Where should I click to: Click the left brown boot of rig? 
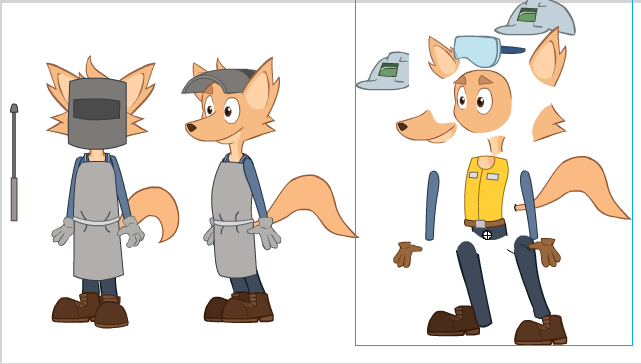coord(453,321)
